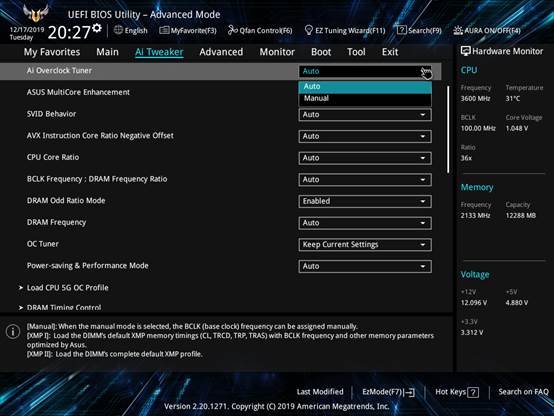Click the memory capacity 12288 MB value
Image resolution: width=554 pixels, height=416 pixels.
click(521, 216)
